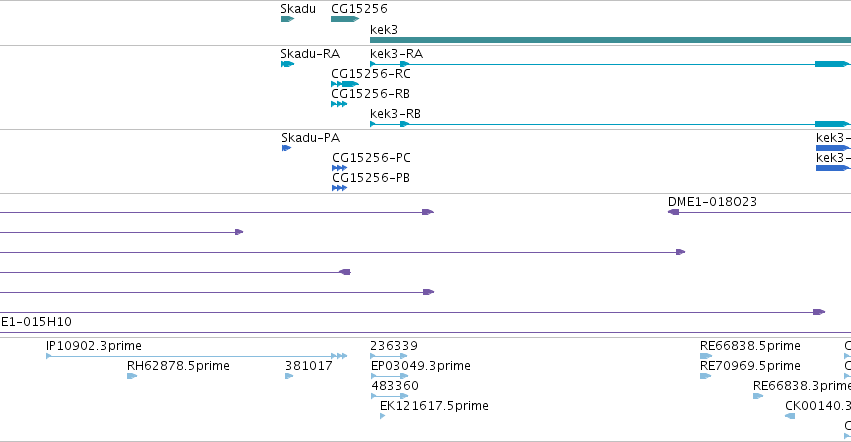Screen dimensions: 851x442
Task: Click the RH62878.5prime EST glyph
Action: tap(132, 376)
